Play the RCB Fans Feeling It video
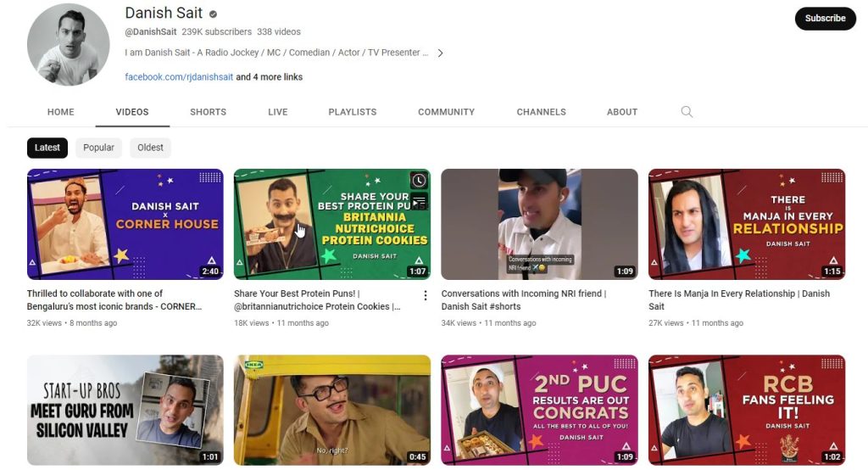868x470 pixels. click(746, 410)
